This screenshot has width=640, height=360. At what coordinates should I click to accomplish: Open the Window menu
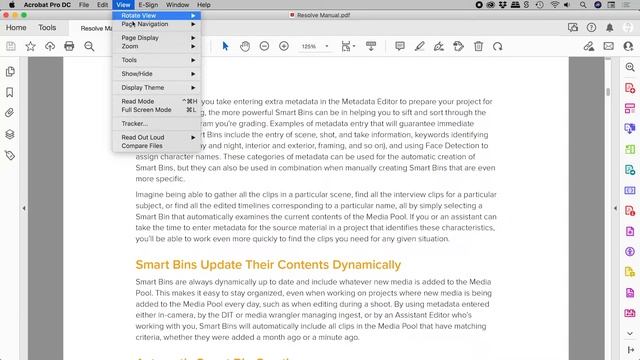click(x=178, y=5)
